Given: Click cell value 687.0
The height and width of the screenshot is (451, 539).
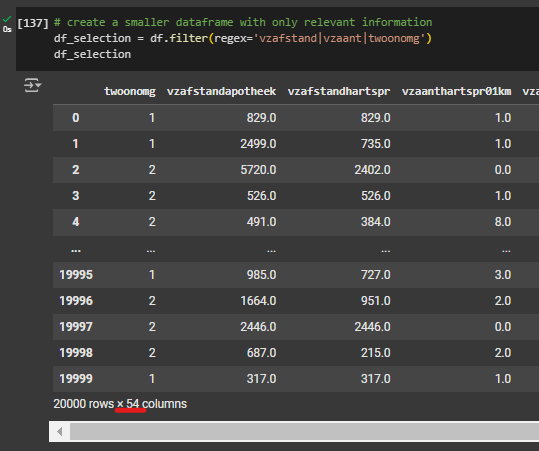Looking at the screenshot, I should [x=262, y=353].
